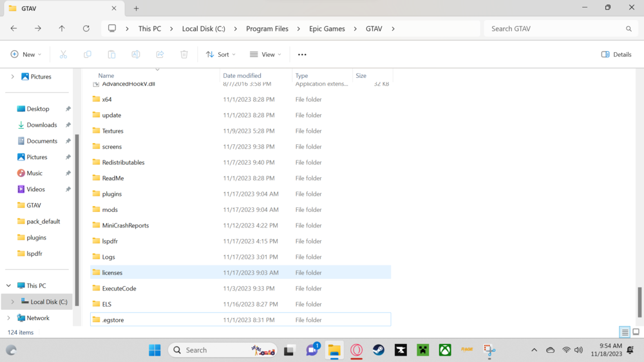The image size is (644, 362).
Task: Open the RAGE app on taskbar
Action: coord(467,350)
